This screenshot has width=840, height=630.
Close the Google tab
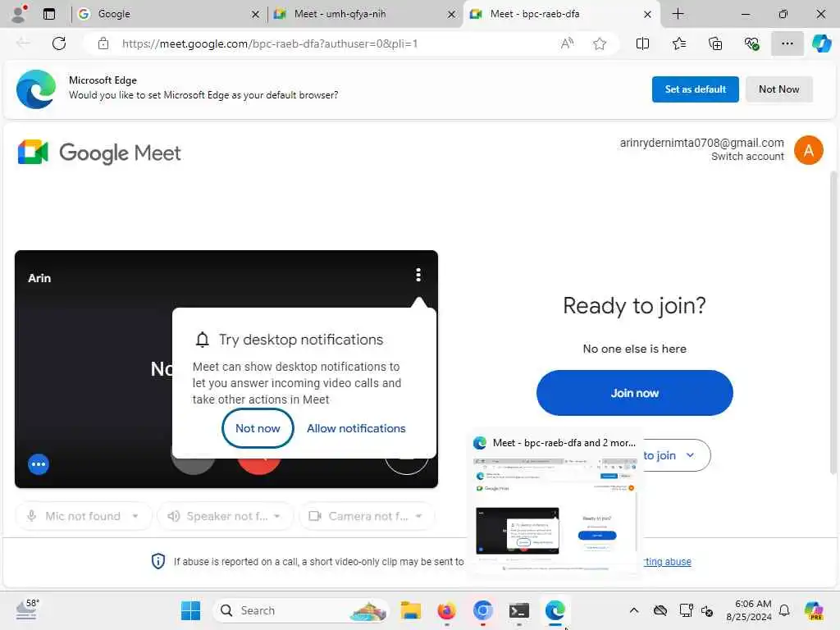click(x=256, y=14)
